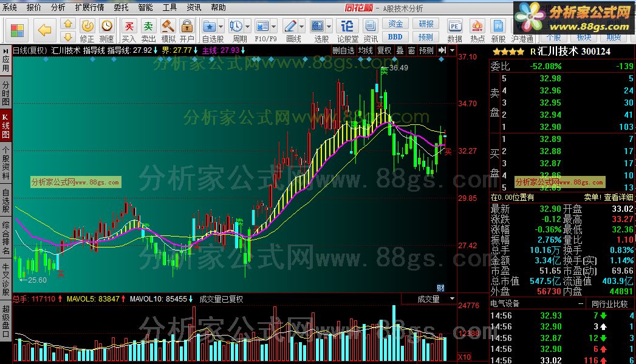Screen dimensions: 636x364
Task: Click the 研报 research report button
Action: click(426, 24)
